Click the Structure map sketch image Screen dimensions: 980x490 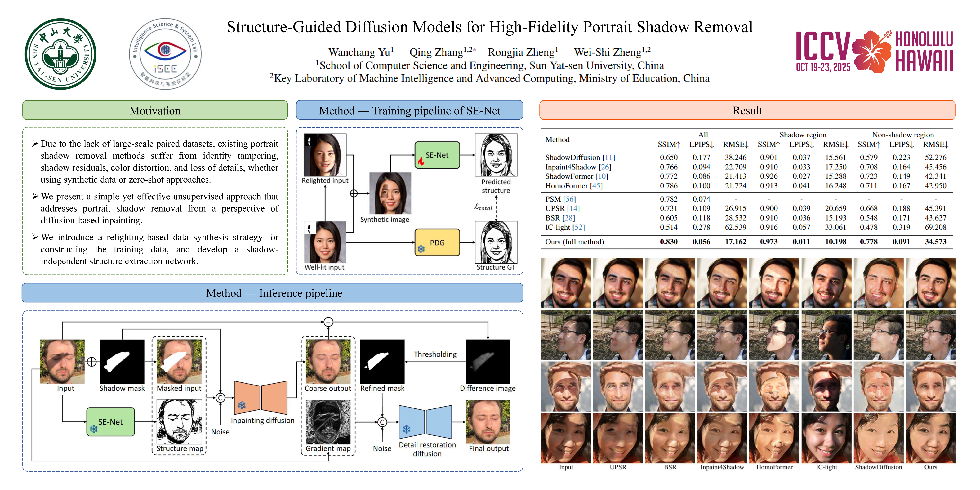pos(179,421)
